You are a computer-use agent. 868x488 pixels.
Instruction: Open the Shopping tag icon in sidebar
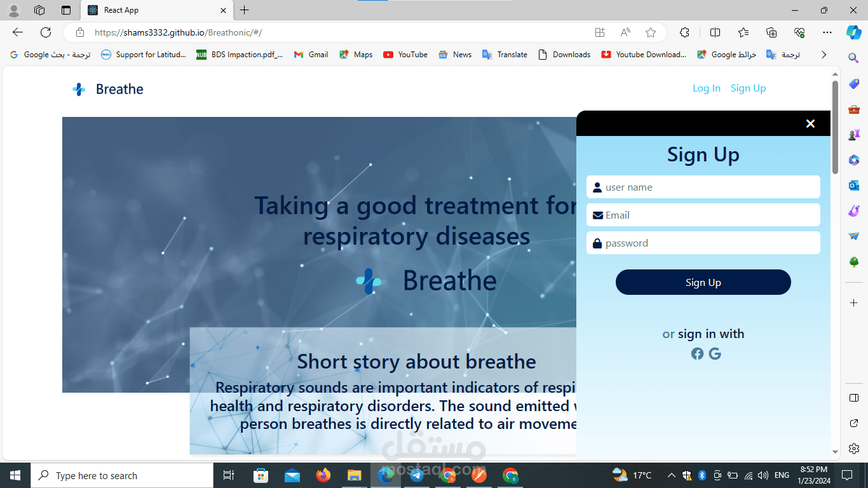(853, 83)
